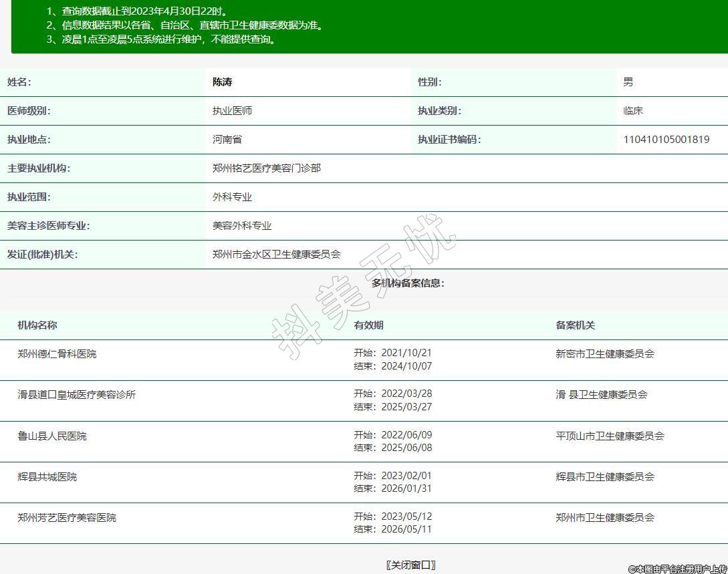Click the 备案机关 column header
The width and height of the screenshot is (728, 574).
575,325
